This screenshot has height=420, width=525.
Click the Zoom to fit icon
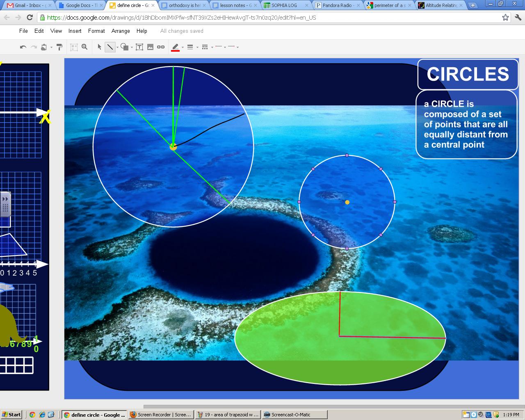pos(74,47)
